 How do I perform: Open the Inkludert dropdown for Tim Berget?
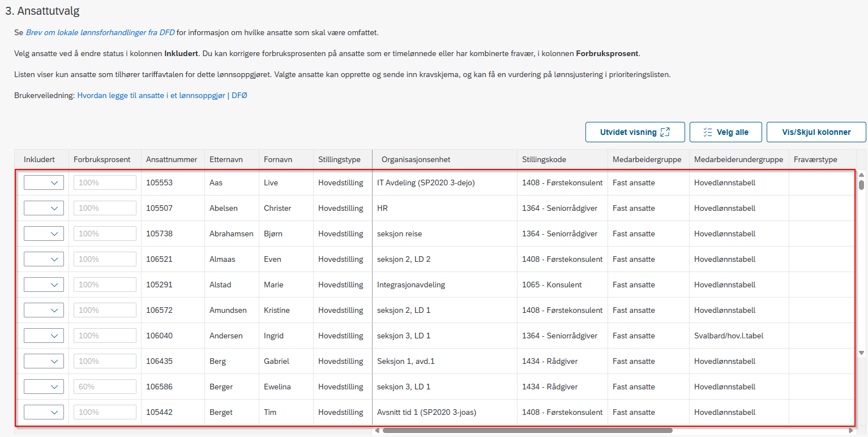point(44,412)
